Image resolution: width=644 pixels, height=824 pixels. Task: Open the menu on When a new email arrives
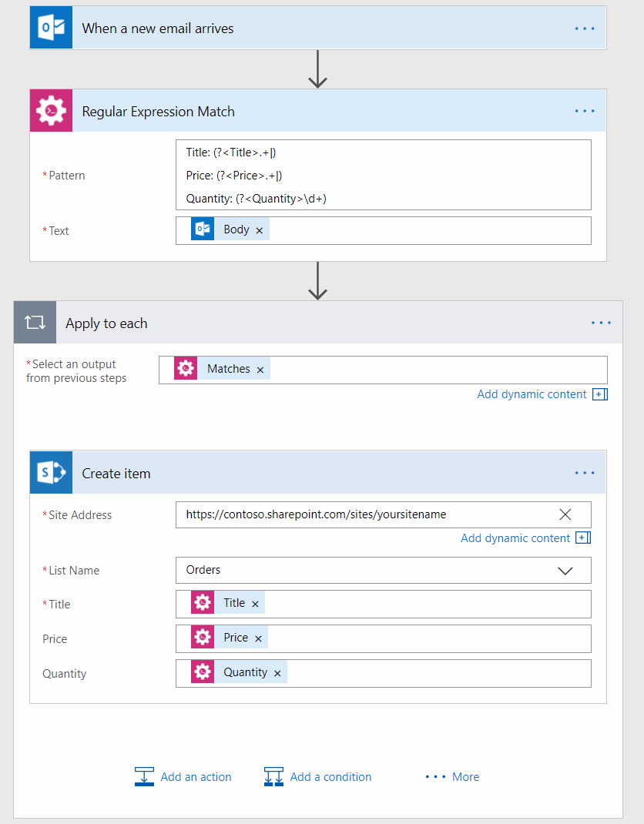[584, 28]
